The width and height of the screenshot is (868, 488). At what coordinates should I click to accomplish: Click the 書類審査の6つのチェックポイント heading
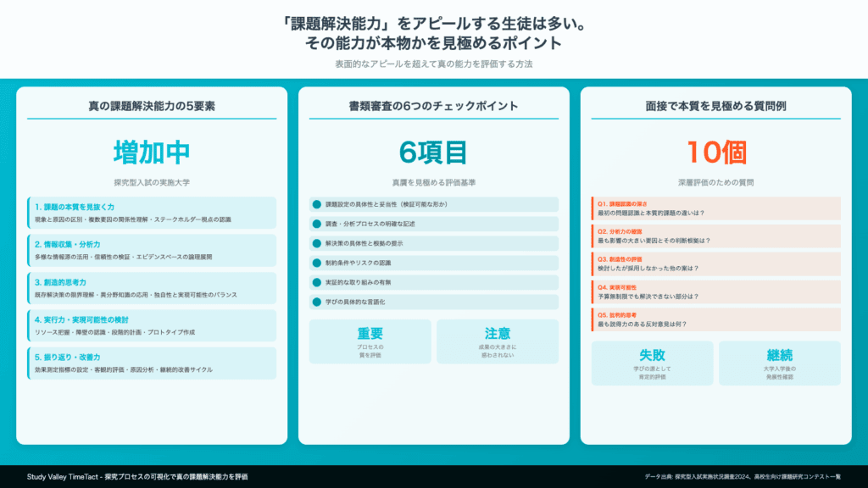click(x=433, y=107)
